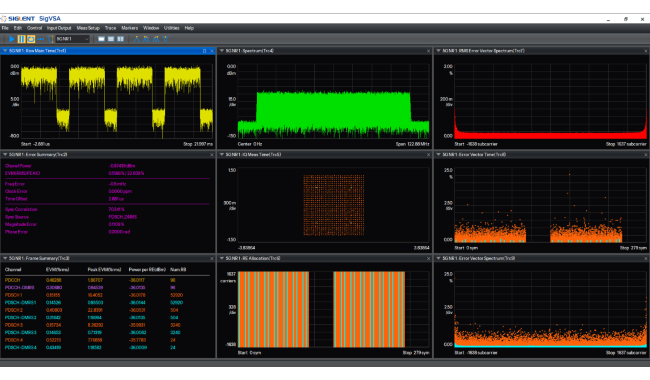The height and width of the screenshot is (380, 650).
Task: Close the Raw Main Time panel
Action: (x=212, y=51)
